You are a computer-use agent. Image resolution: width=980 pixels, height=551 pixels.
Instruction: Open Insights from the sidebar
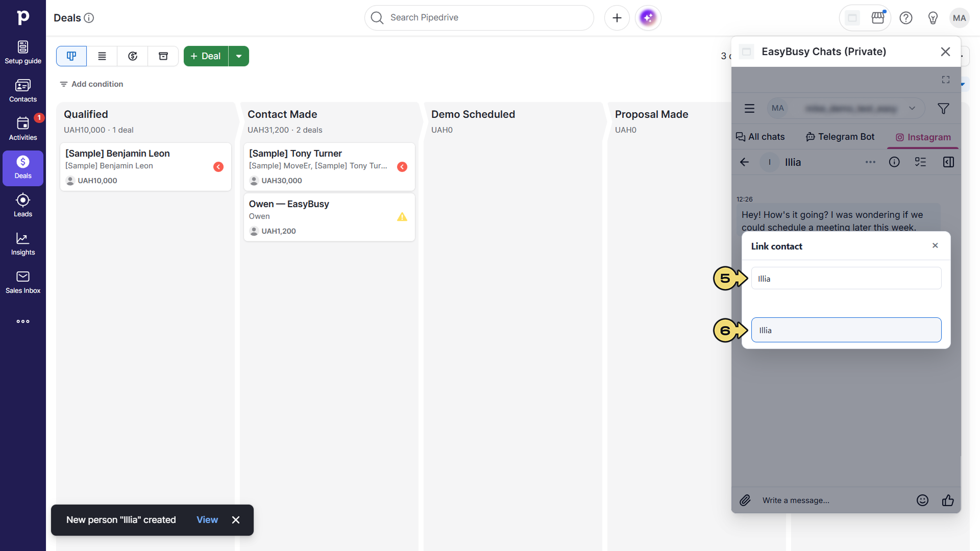pyautogui.click(x=23, y=244)
